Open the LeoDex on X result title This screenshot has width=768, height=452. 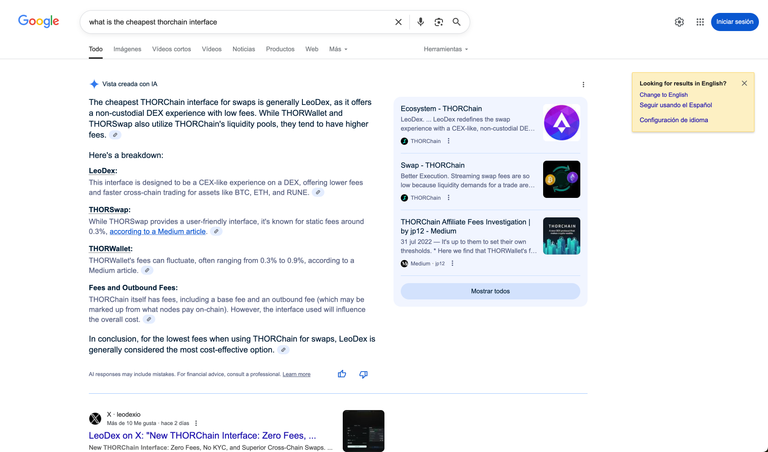[202, 435]
